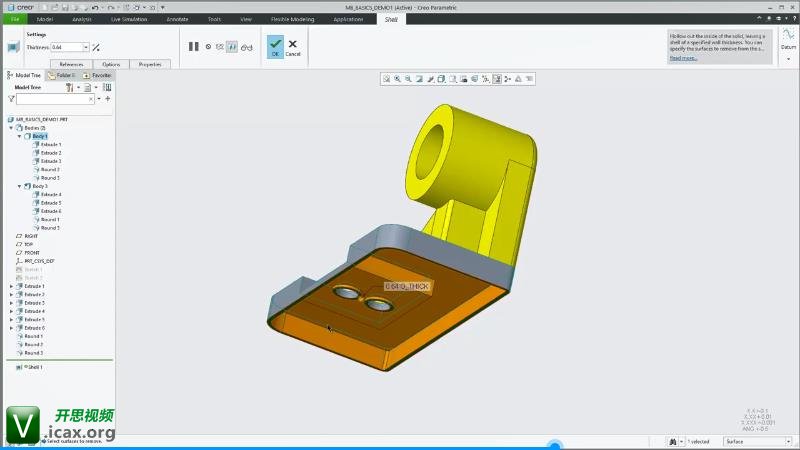Flip the shell thickness direction
The image size is (800, 450).
pos(96,47)
